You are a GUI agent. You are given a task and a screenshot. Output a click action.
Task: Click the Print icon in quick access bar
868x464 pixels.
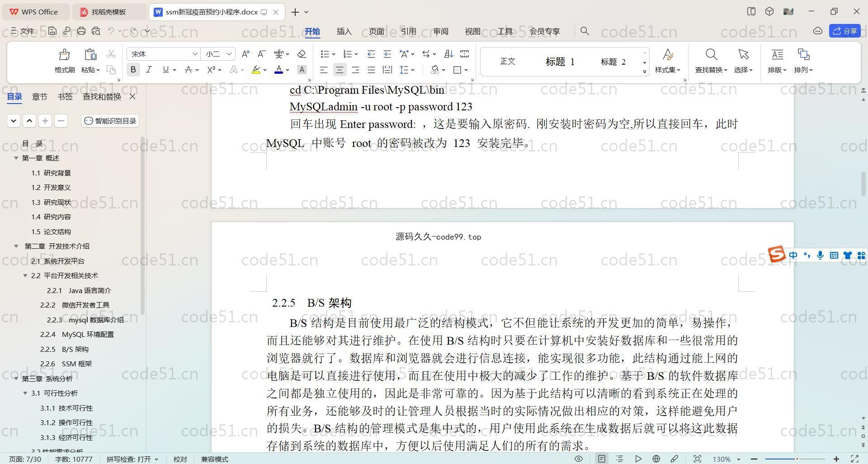[81, 31]
